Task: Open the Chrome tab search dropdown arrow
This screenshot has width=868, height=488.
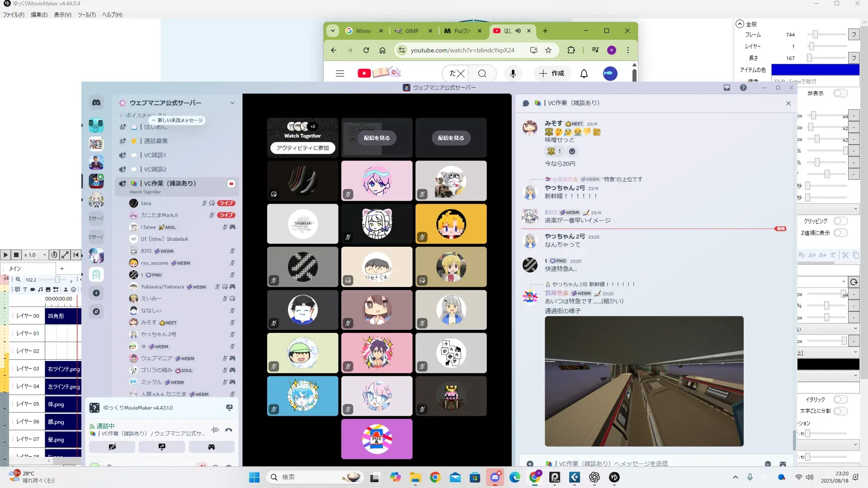Action: (333, 31)
